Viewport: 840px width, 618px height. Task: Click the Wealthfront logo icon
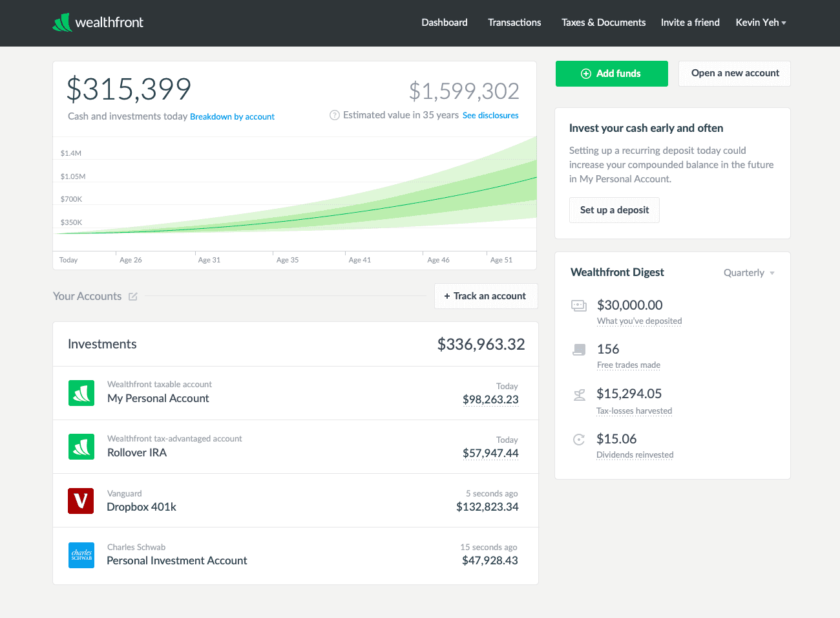coord(62,23)
